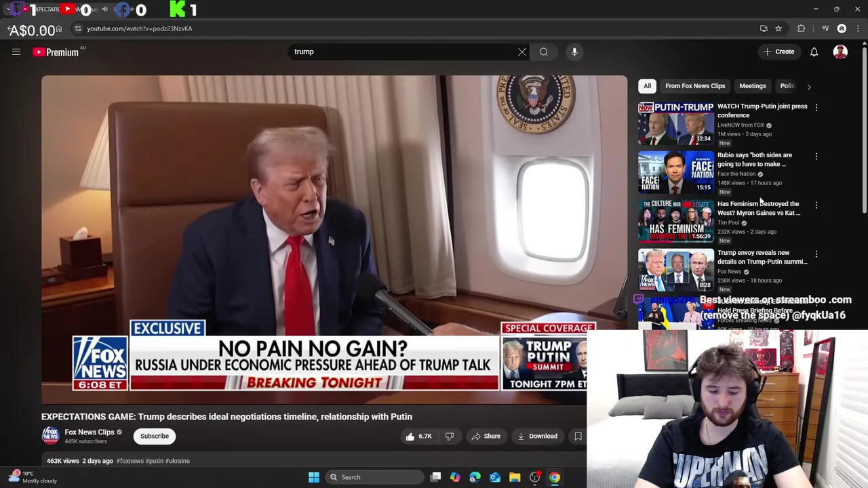Open YouTube notifications bell
The height and width of the screenshot is (488, 868).
[x=814, y=52]
